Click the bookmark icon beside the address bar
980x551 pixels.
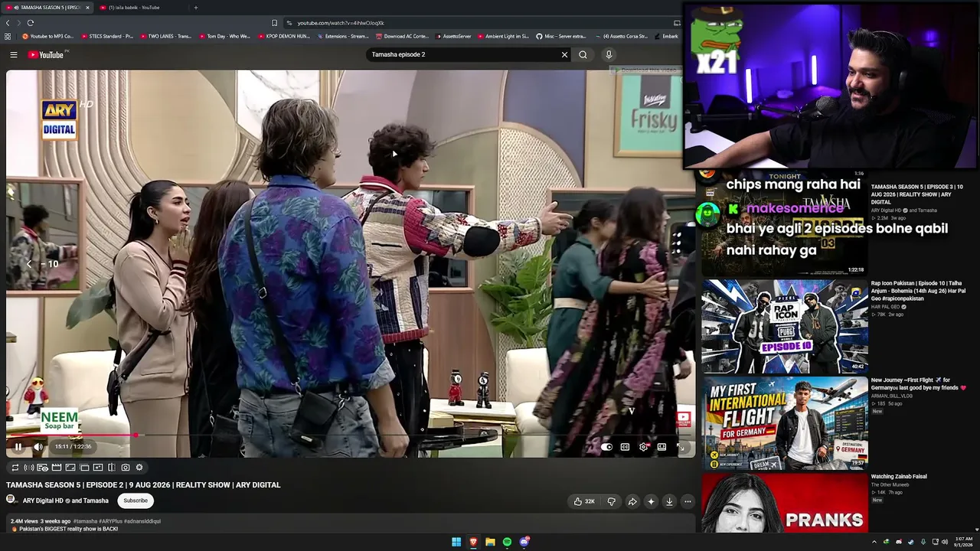pyautogui.click(x=274, y=23)
